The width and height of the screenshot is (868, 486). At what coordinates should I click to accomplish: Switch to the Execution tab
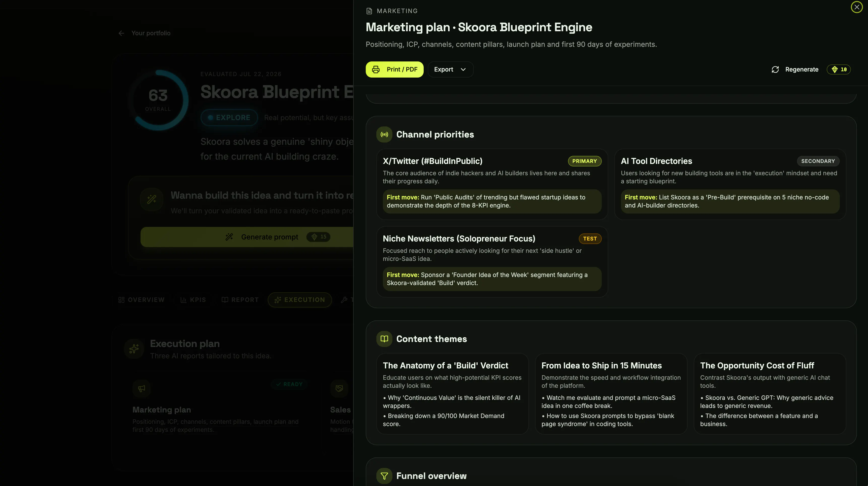click(300, 300)
